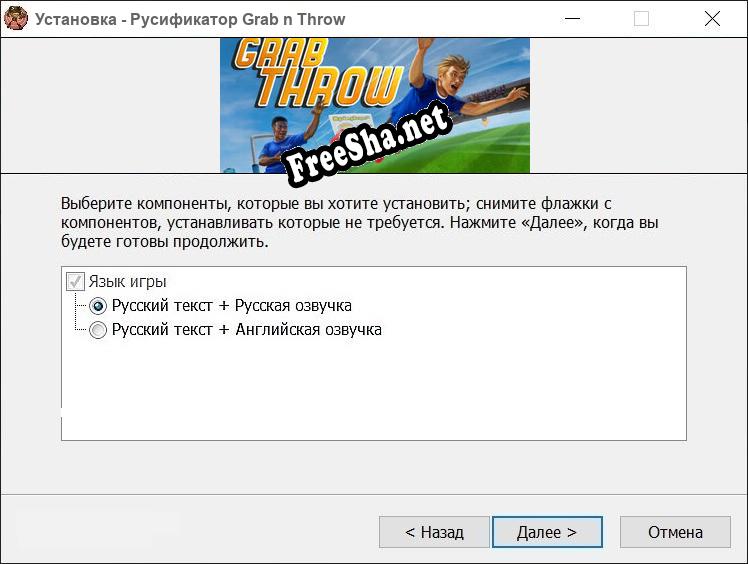Click label "Русский текст + Русская озвучка"

pos(232,305)
